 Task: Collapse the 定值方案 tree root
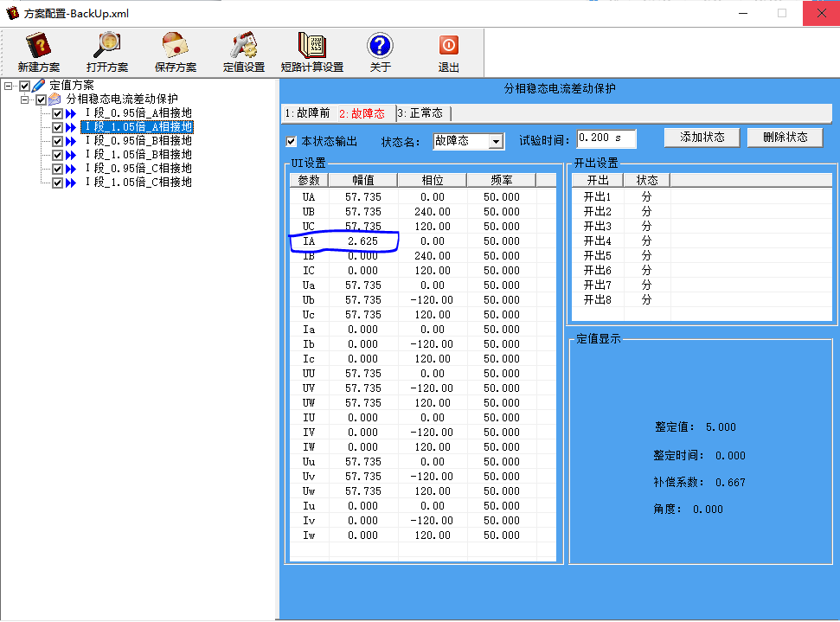9,86
